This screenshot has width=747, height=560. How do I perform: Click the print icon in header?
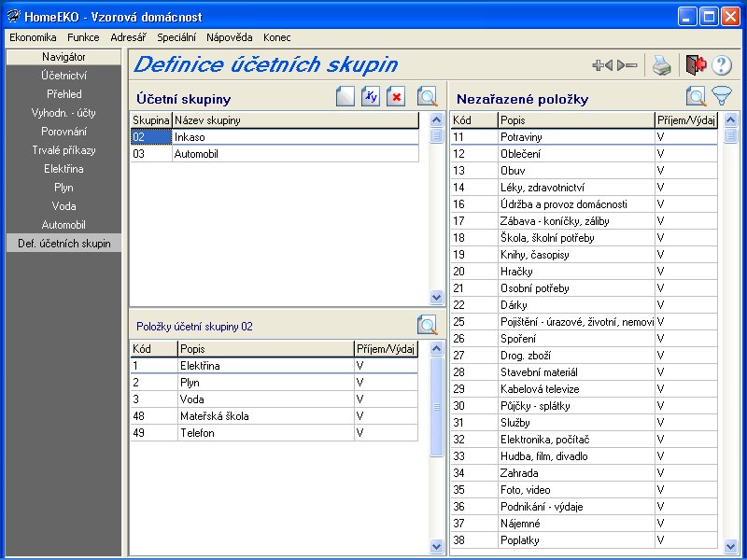click(x=661, y=65)
